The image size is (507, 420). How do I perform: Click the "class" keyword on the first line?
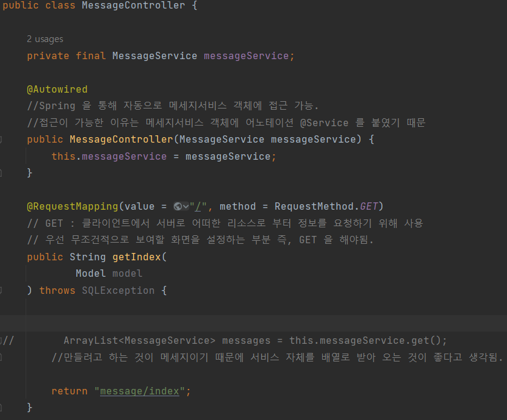click(x=60, y=5)
